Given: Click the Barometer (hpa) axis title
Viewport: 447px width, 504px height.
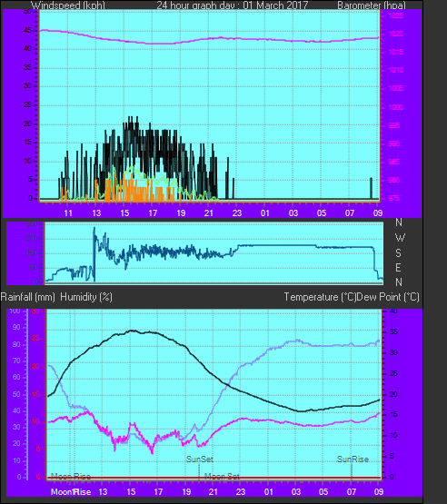Looking at the screenshot, I should pos(372,5).
